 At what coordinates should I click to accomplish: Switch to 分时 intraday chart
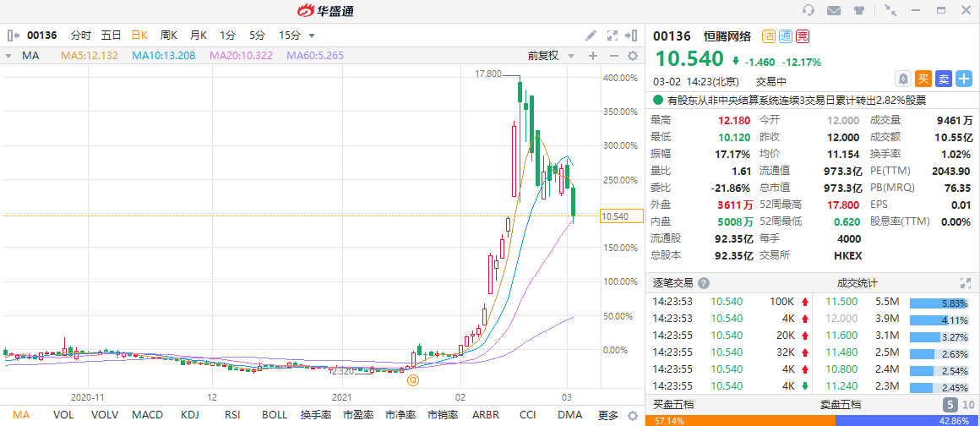point(80,35)
